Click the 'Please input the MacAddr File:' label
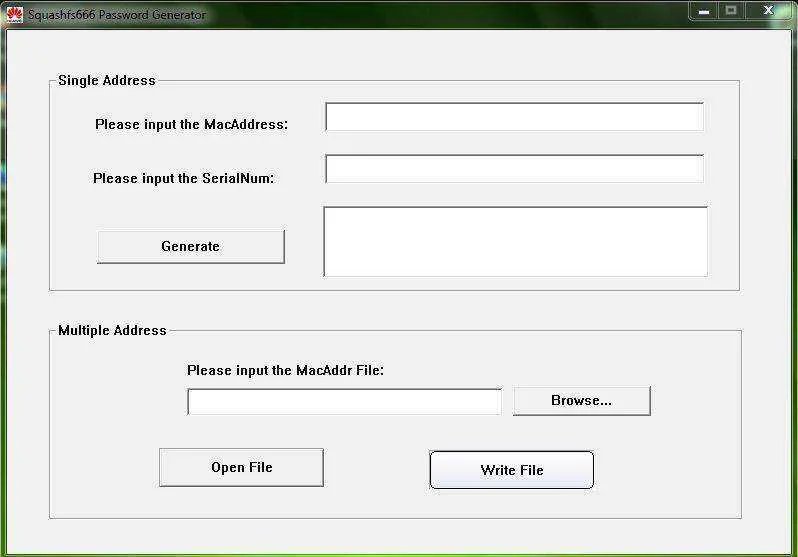This screenshot has height=557, width=798. 286,370
